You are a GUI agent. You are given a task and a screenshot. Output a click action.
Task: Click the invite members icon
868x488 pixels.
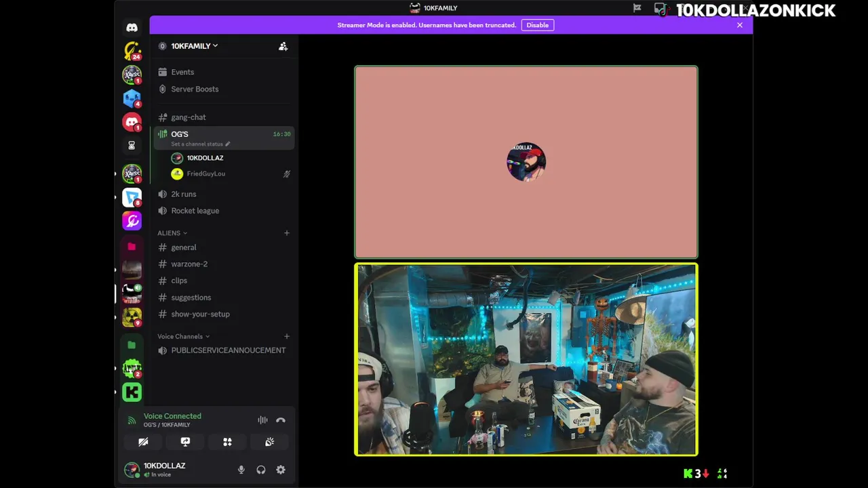283,46
